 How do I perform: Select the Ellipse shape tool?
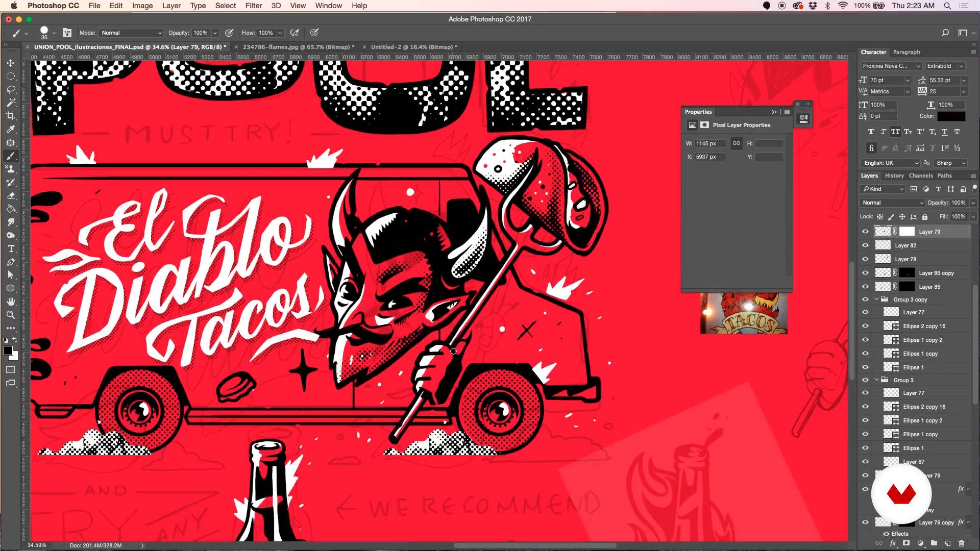(x=10, y=288)
